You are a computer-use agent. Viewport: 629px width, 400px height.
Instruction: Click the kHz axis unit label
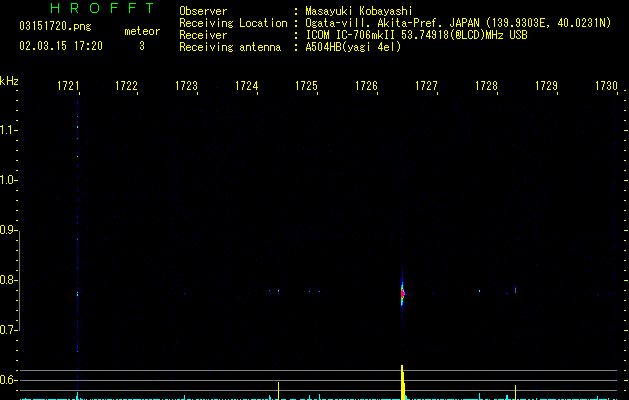(x=9, y=81)
